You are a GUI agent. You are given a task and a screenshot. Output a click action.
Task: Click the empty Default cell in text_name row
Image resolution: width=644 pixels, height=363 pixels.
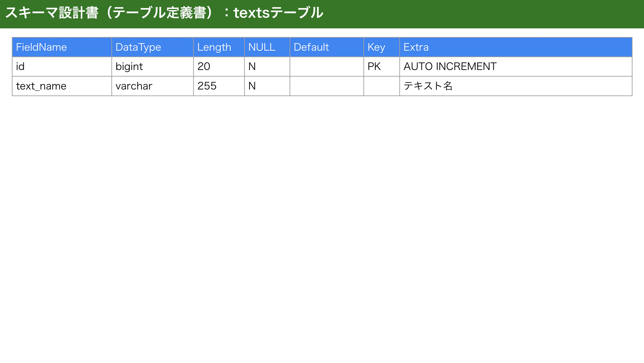tap(327, 86)
